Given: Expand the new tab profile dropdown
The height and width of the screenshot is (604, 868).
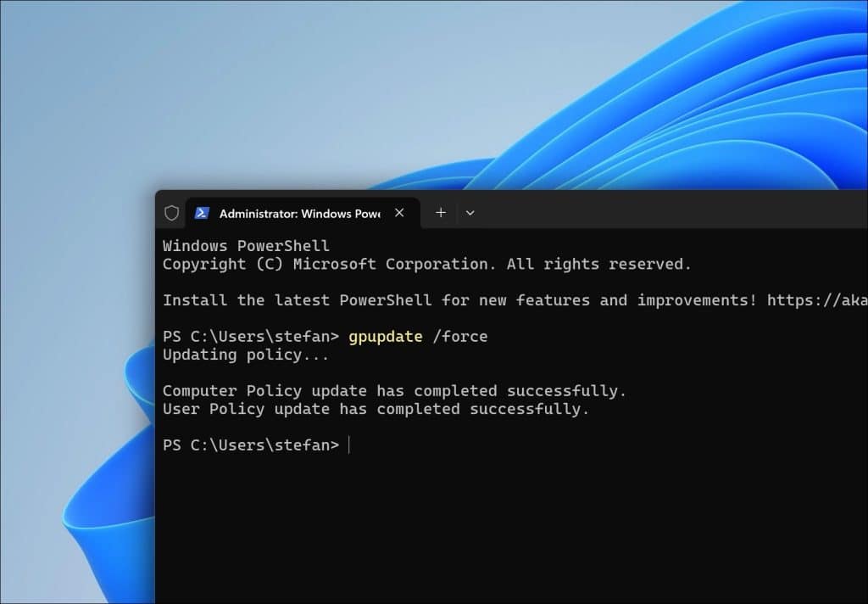Looking at the screenshot, I should [470, 213].
